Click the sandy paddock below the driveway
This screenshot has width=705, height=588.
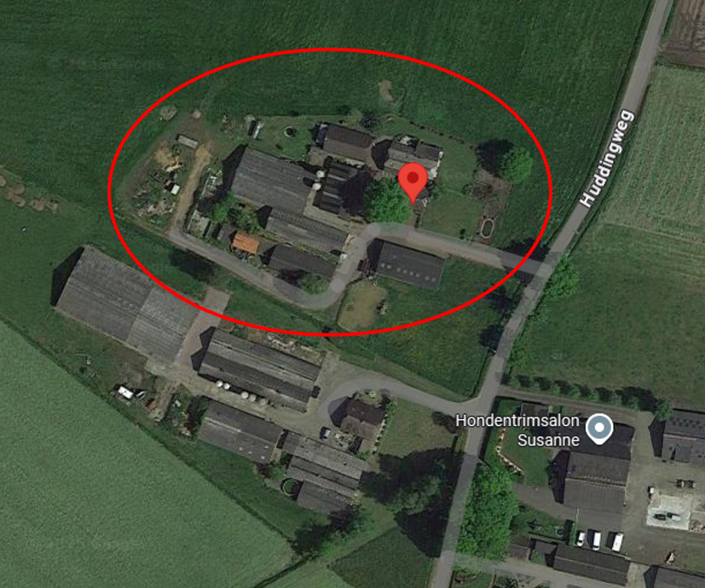[x=361, y=304]
